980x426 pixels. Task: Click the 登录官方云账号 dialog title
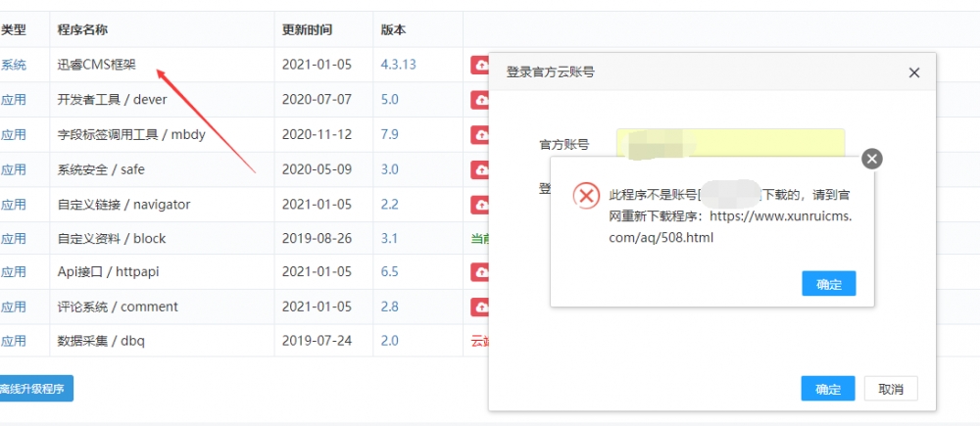pos(550,72)
